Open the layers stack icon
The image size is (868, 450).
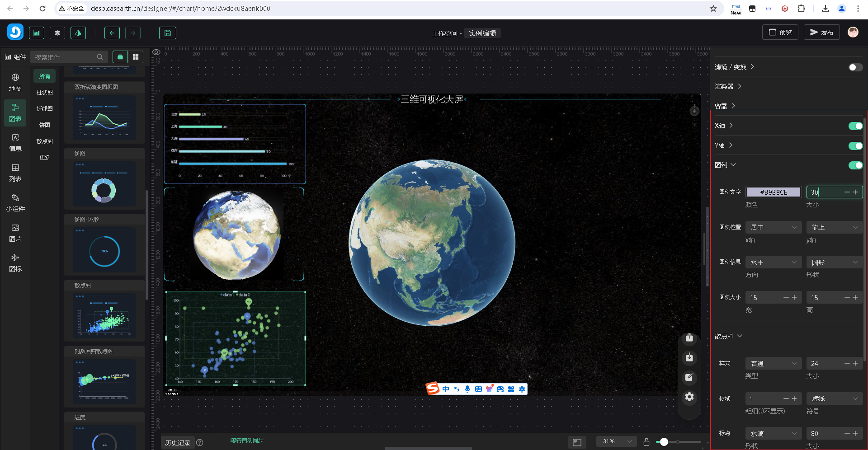coord(57,33)
